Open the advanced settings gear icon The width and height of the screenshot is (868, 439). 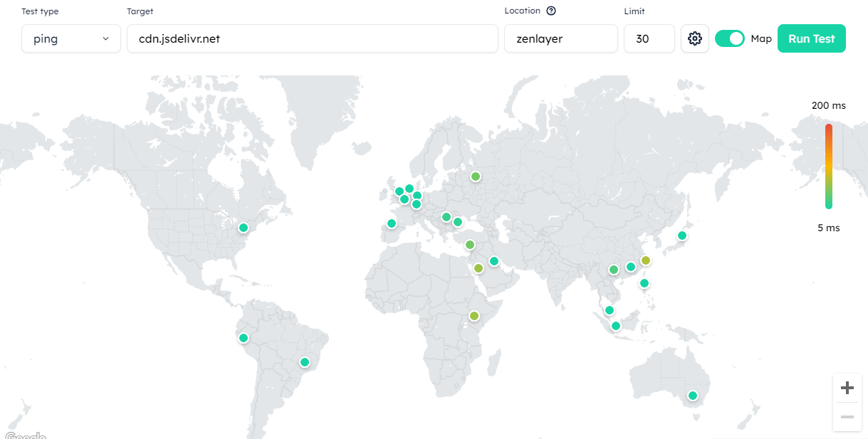coord(694,38)
